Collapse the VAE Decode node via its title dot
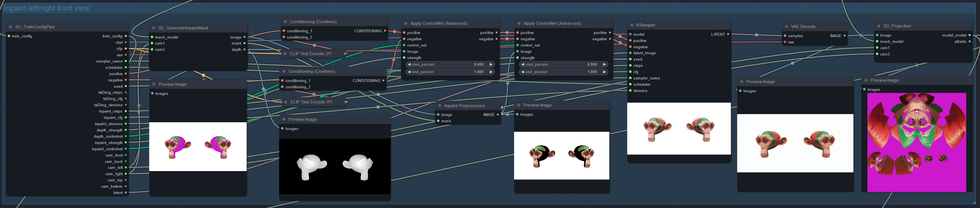Viewport: 980px width, 208px height. point(786,27)
